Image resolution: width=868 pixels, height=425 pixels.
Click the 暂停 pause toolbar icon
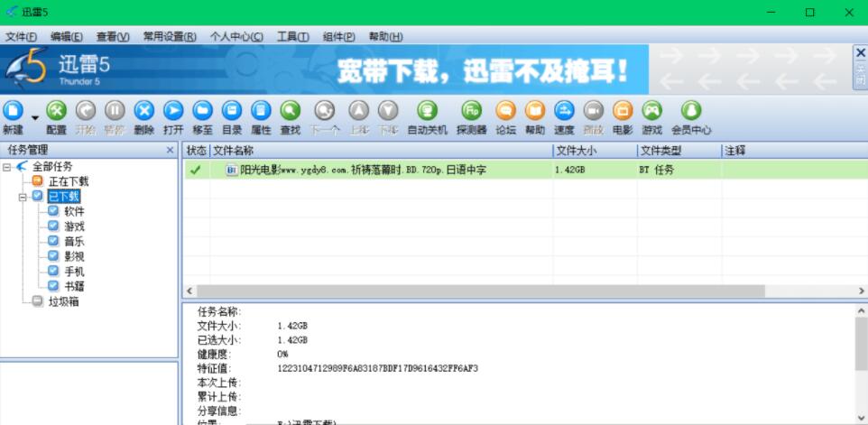pyautogui.click(x=115, y=111)
